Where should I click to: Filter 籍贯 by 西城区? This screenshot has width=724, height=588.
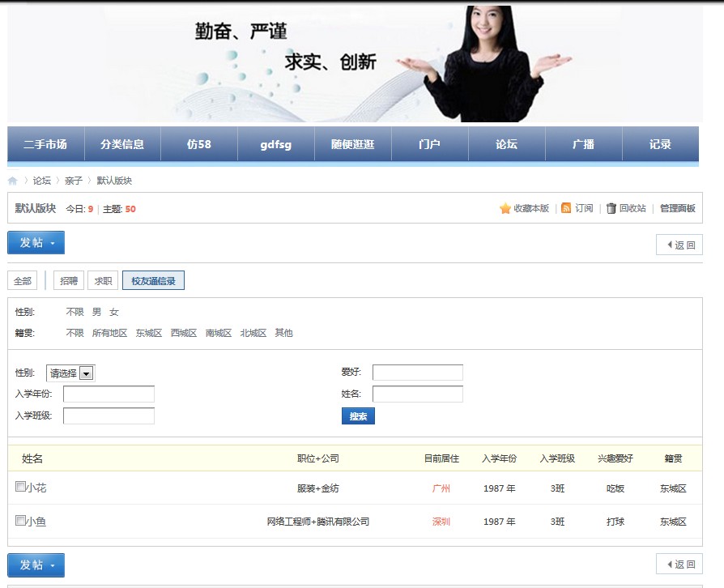coord(184,333)
